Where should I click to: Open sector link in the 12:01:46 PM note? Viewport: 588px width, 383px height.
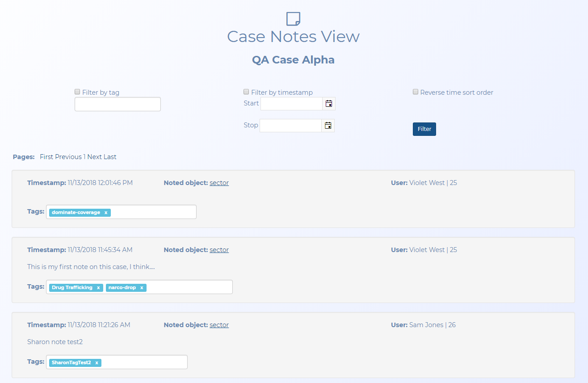pos(219,183)
